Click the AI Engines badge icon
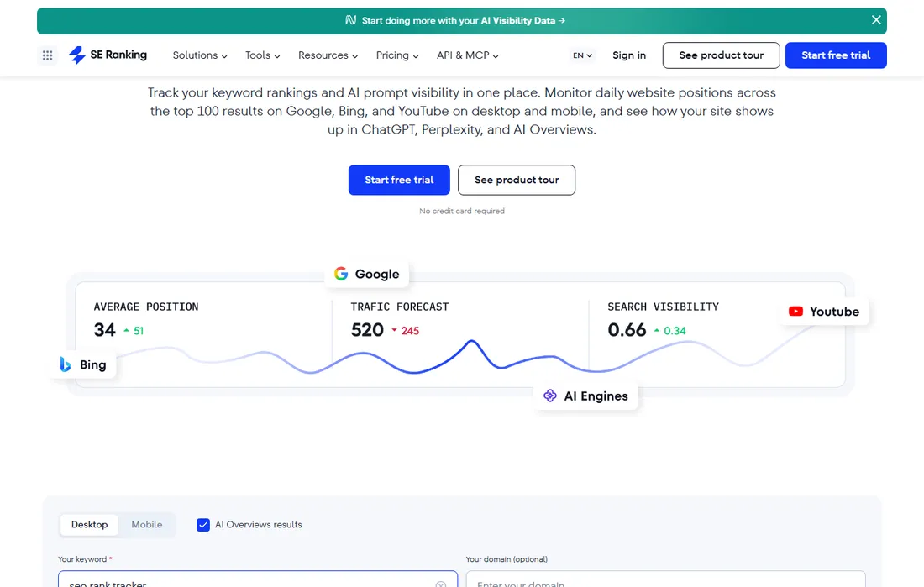Image resolution: width=924 pixels, height=587 pixels. [x=550, y=396]
